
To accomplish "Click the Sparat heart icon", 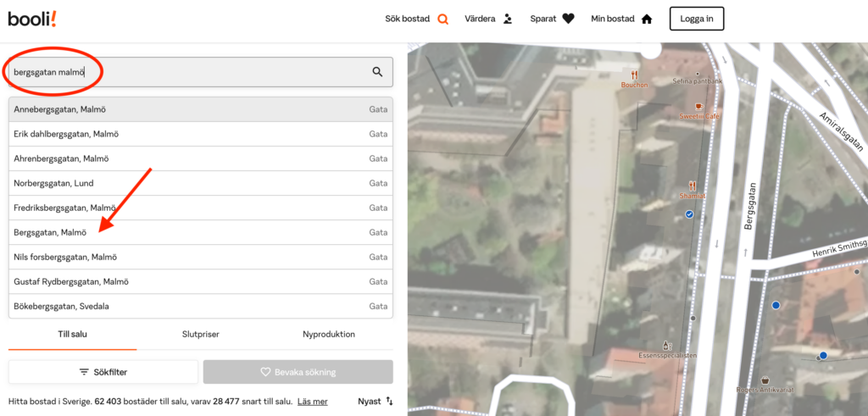I will tap(568, 19).
